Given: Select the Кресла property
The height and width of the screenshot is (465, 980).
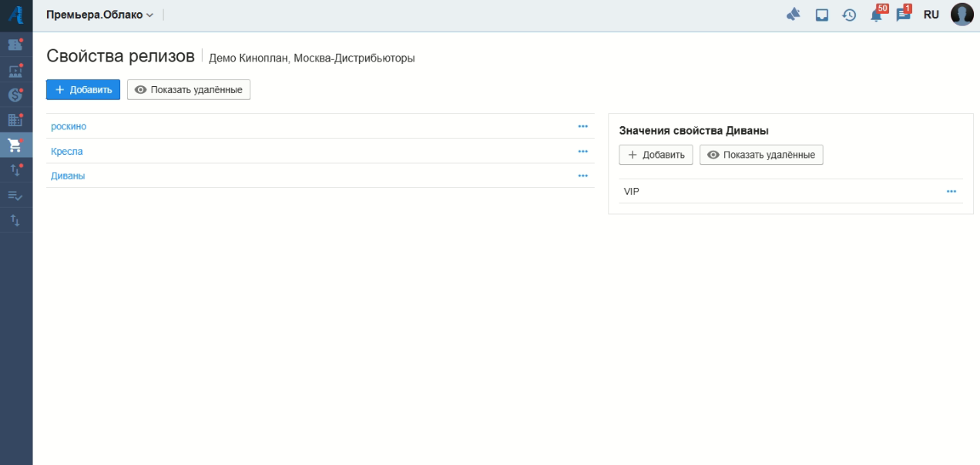Looking at the screenshot, I should coord(67,152).
